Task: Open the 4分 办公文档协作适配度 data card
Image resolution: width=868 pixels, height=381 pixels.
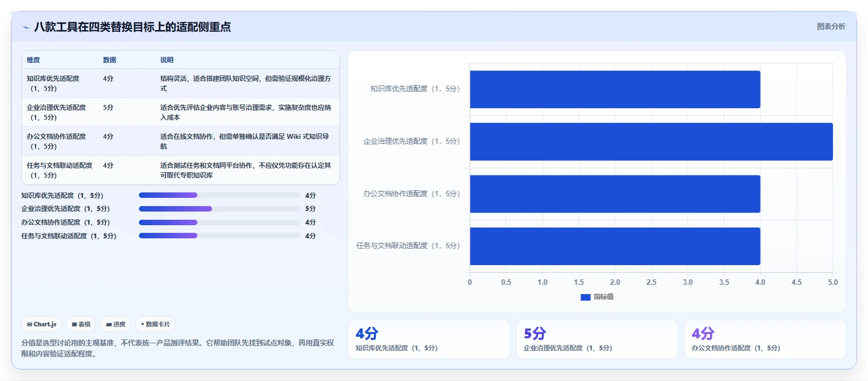Action: click(765, 339)
